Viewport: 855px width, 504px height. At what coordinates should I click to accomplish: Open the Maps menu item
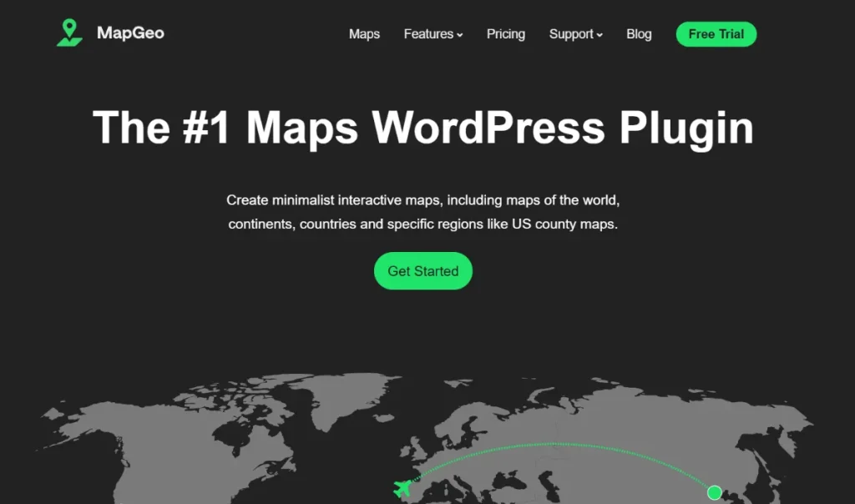tap(364, 33)
